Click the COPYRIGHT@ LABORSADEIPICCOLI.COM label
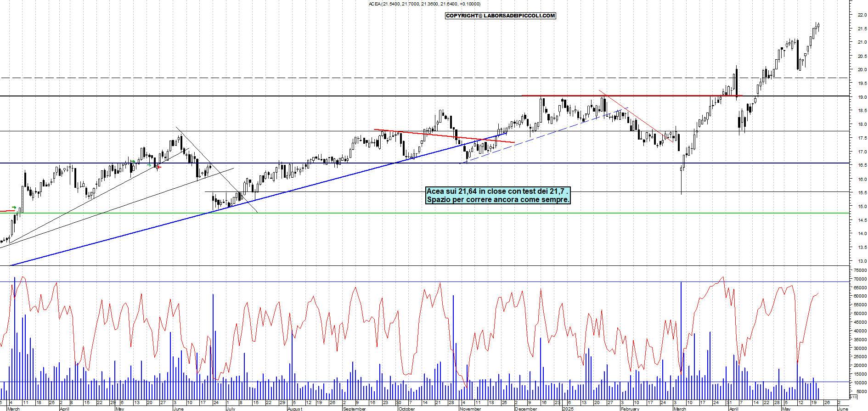The image size is (868, 411). (x=501, y=16)
